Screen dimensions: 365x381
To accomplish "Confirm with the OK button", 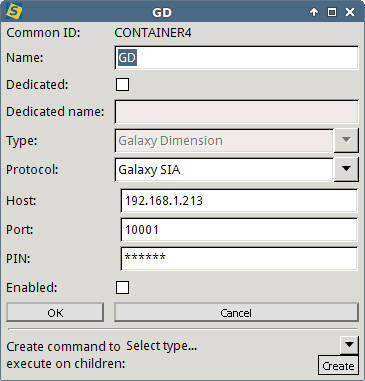I will 55,313.
